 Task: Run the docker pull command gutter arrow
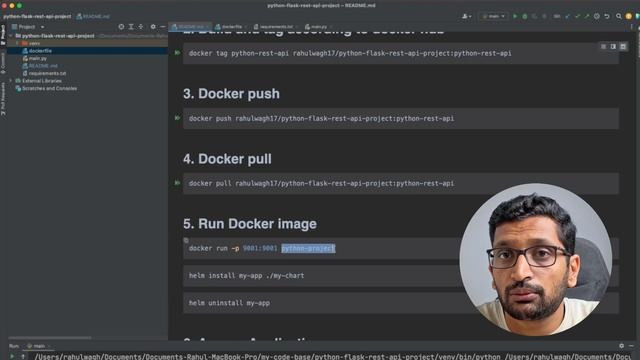click(177, 183)
